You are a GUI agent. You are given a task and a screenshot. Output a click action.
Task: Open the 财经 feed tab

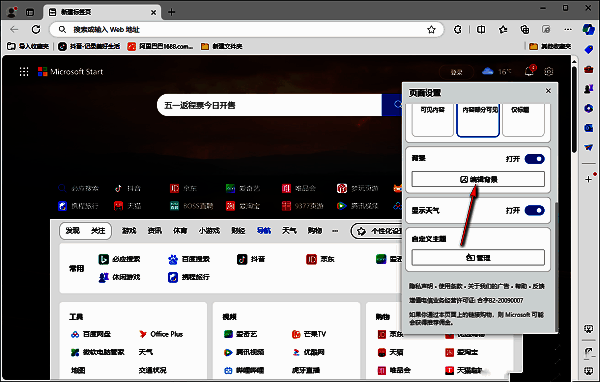(x=238, y=231)
